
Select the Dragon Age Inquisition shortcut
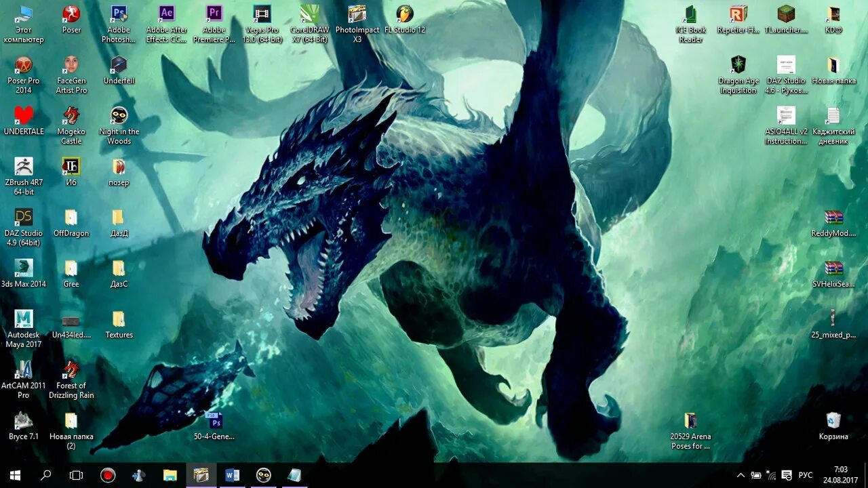(738, 75)
